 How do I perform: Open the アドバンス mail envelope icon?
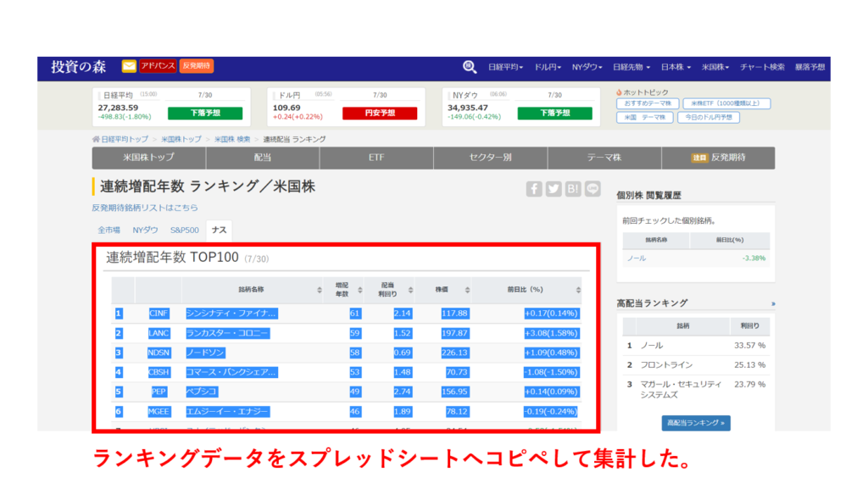point(128,65)
